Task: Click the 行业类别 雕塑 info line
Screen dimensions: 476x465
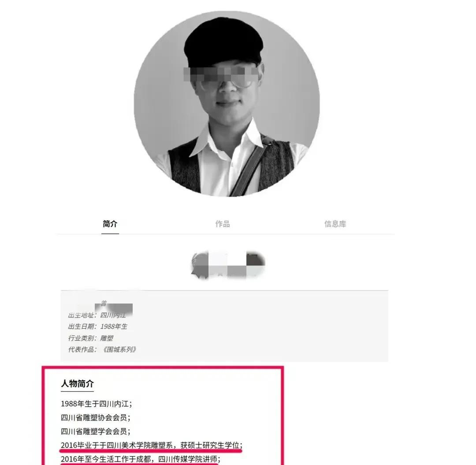Action: 90,338
